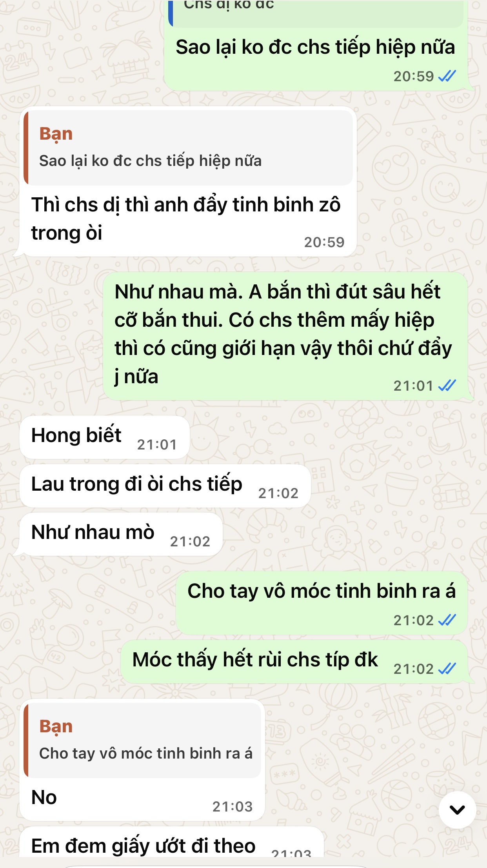Select the 'Lau trong đi òi chs tiếp' message
487x868 pixels.
[x=165, y=486]
